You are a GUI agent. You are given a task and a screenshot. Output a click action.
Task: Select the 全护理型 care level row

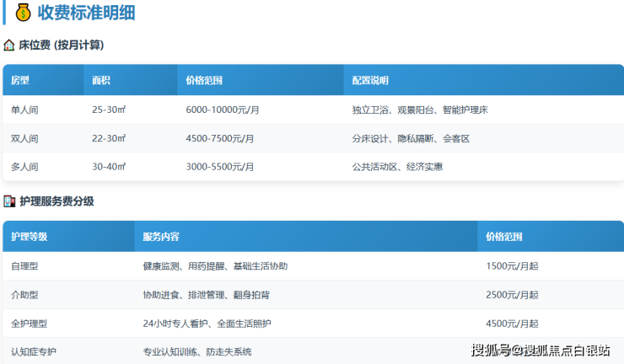[30, 324]
